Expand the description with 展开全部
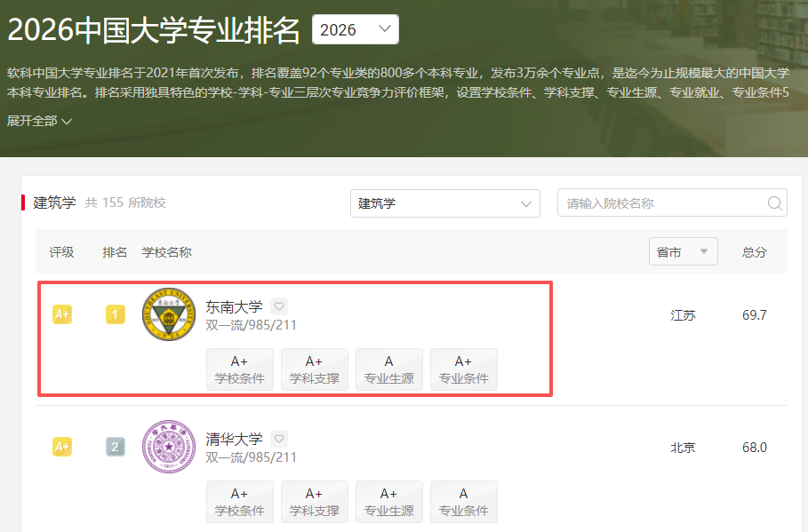 click(x=39, y=121)
